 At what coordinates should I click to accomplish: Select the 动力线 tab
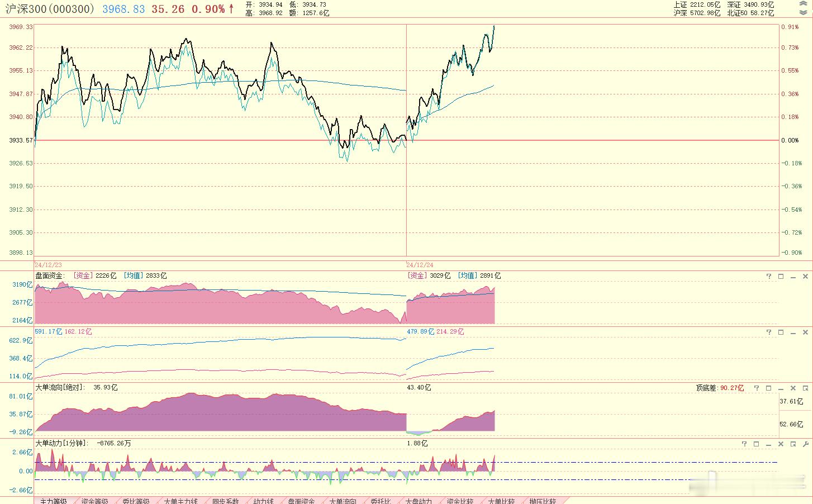[x=263, y=501]
